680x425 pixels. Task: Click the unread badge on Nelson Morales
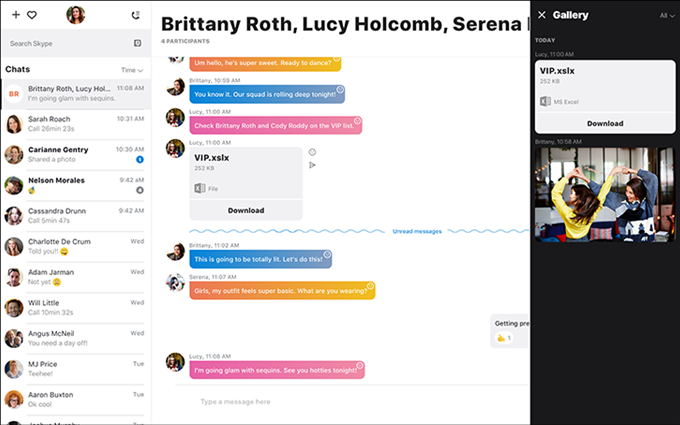coord(140,190)
